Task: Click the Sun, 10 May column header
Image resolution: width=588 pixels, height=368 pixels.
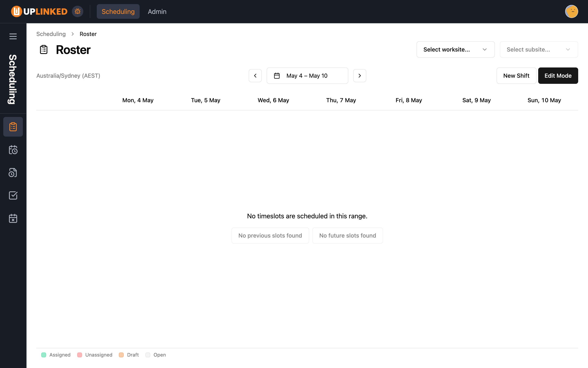Action: tap(544, 100)
